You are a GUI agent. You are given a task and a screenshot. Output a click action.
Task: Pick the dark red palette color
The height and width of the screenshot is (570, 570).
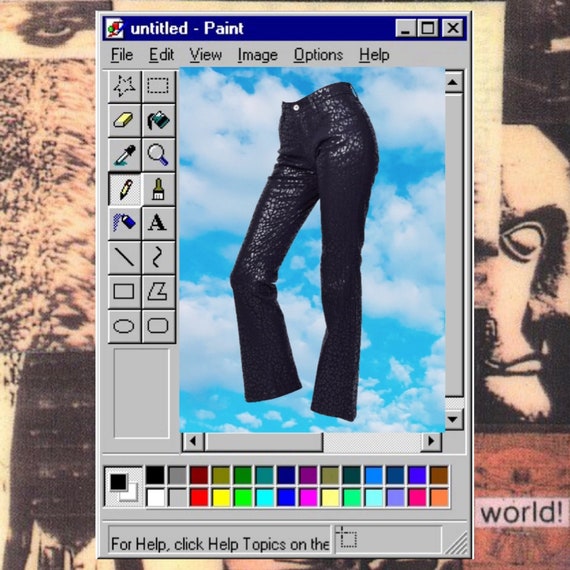click(x=199, y=475)
